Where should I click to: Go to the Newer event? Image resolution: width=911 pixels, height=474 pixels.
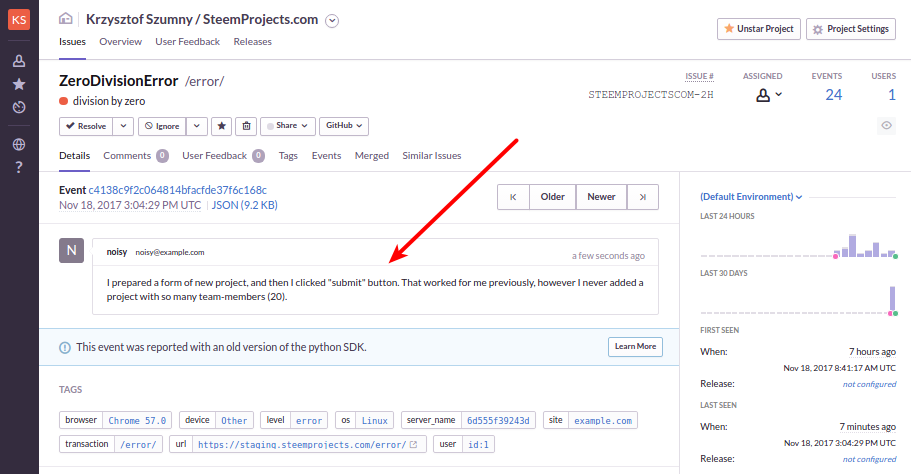pyautogui.click(x=601, y=197)
